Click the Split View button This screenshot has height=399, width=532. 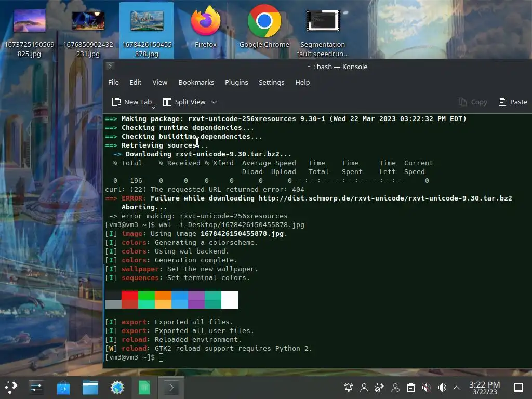click(184, 102)
